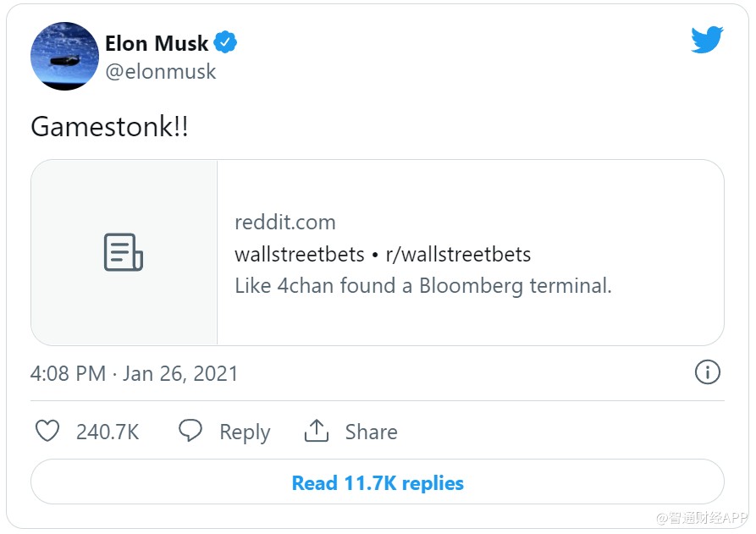Image resolution: width=756 pixels, height=534 pixels.
Task: Click the 4:08 PM · Jan 26, 2021 timestamp
Action: (x=135, y=373)
